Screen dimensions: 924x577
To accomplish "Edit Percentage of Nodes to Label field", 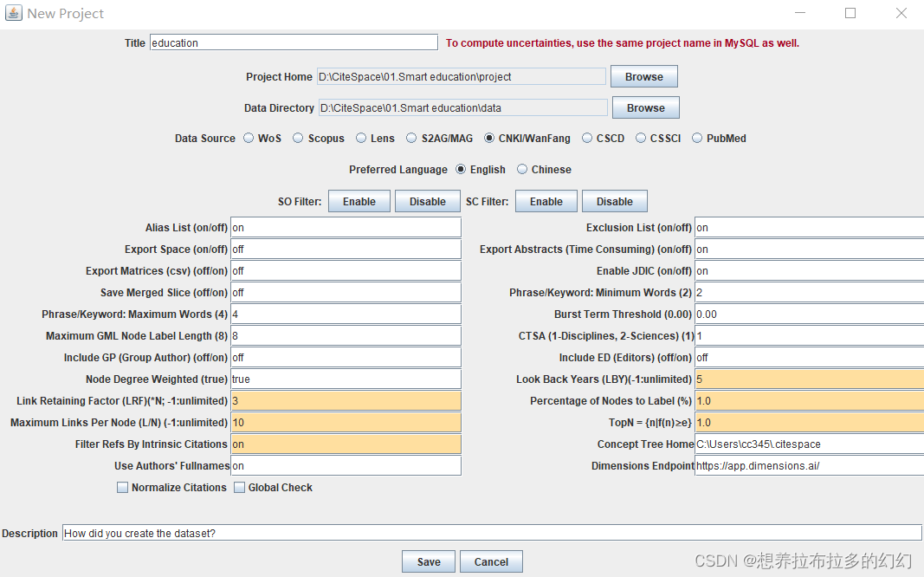I will click(x=809, y=401).
